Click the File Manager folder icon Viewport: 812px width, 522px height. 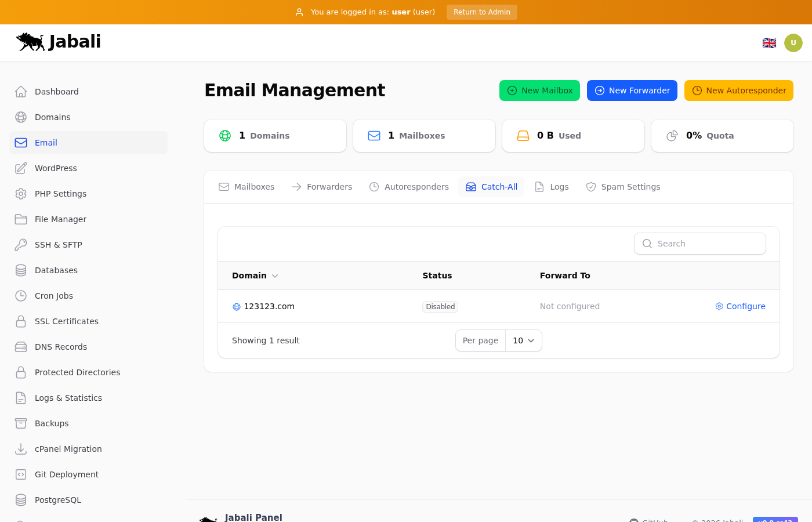(x=21, y=219)
